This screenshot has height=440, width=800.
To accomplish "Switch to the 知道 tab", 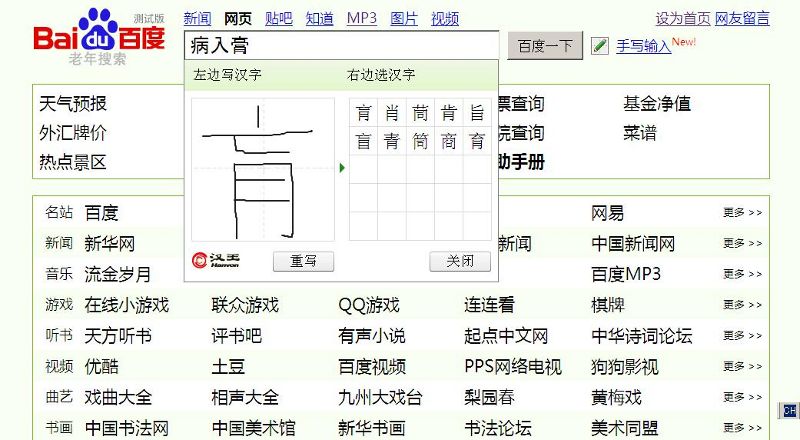I will (319, 19).
